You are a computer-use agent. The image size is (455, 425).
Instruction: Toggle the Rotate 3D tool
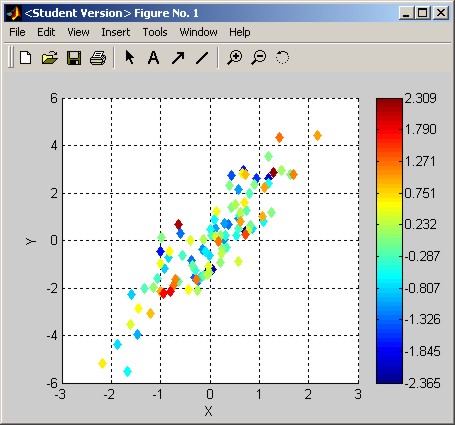point(282,57)
